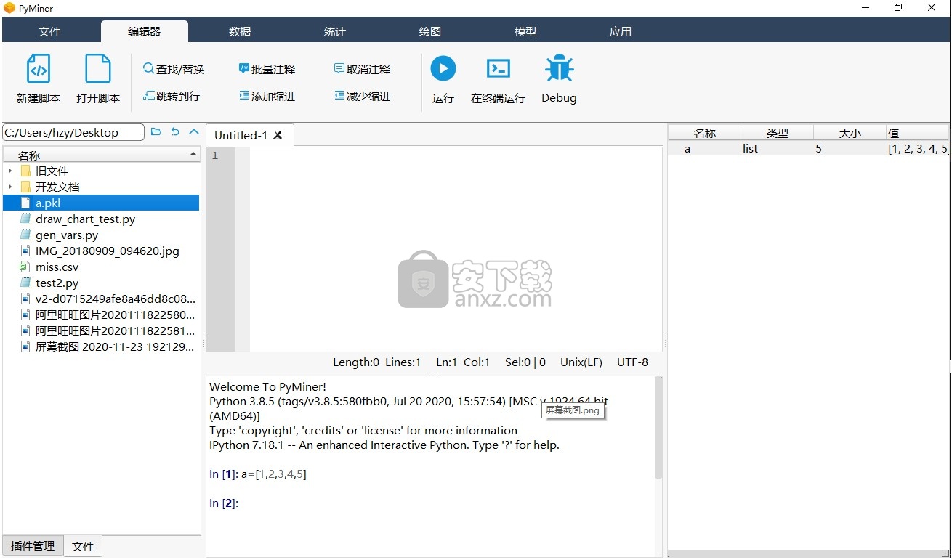Open the 数据 ribbon tab

click(x=240, y=31)
